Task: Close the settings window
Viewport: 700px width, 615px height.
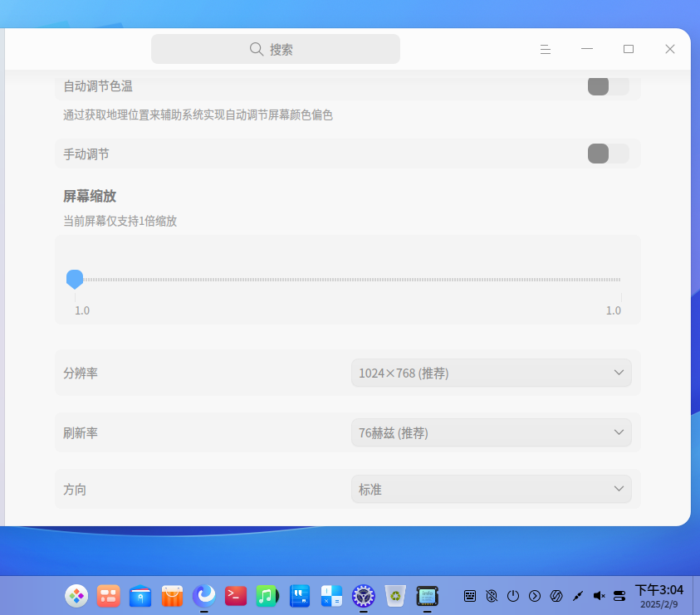Action: (x=669, y=49)
